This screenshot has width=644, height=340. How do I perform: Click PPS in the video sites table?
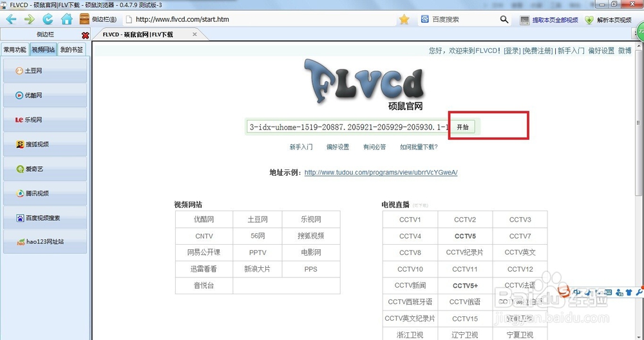point(311,269)
